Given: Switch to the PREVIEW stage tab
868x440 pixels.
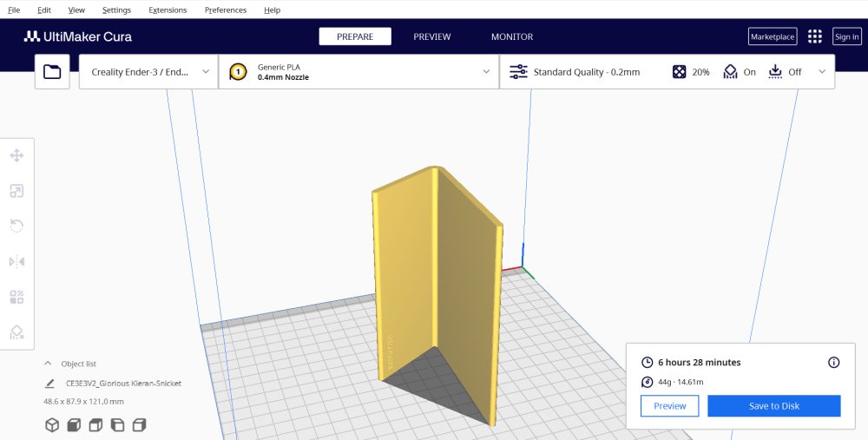Looking at the screenshot, I should 431,36.
